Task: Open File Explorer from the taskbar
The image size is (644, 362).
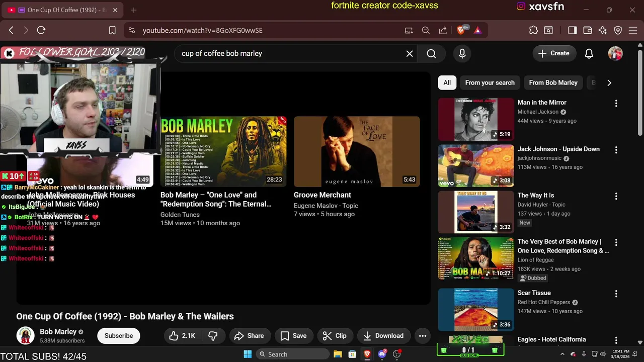Action: pyautogui.click(x=338, y=354)
